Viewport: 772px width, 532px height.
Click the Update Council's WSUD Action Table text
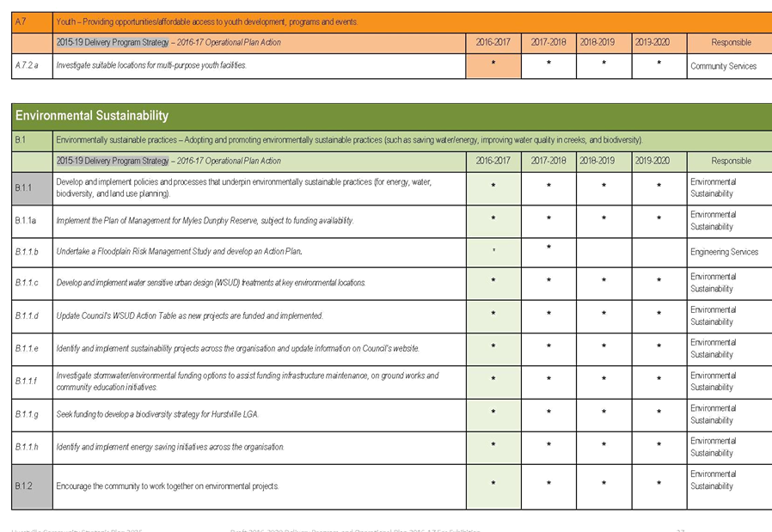tap(190, 316)
